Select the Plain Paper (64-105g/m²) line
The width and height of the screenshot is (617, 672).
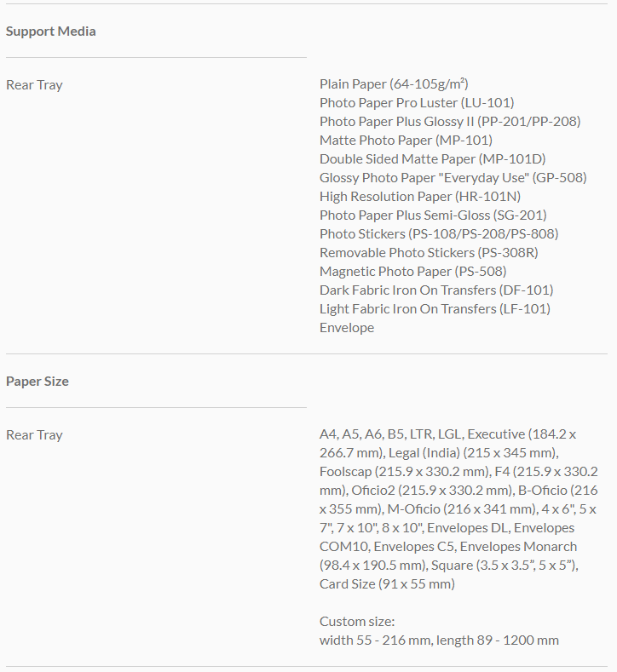pos(394,84)
